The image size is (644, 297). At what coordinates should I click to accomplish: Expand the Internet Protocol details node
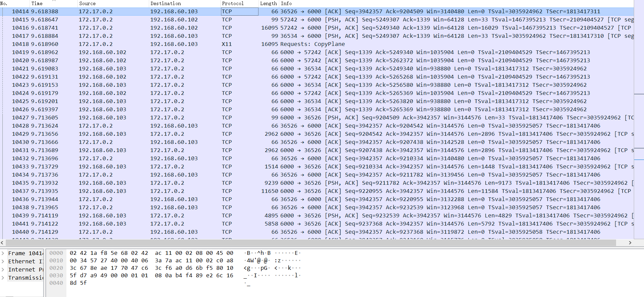(x=3, y=269)
